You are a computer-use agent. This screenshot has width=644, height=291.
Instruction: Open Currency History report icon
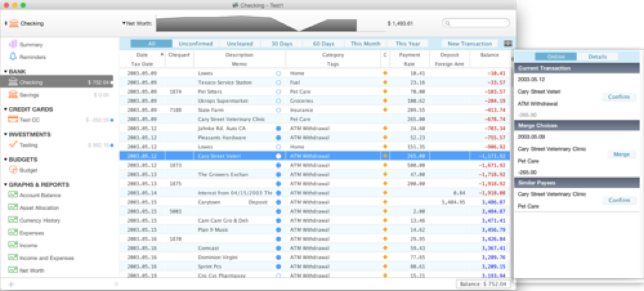coord(13,220)
